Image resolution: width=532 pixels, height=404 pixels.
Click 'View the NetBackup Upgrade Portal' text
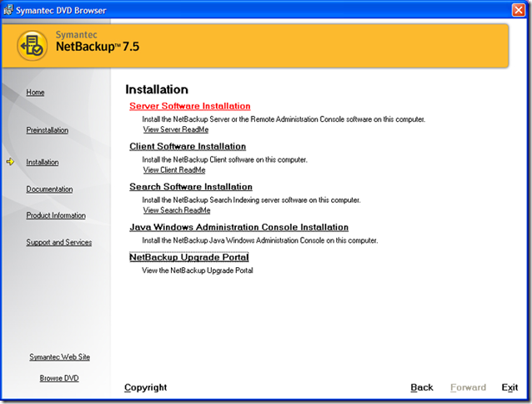tap(198, 270)
